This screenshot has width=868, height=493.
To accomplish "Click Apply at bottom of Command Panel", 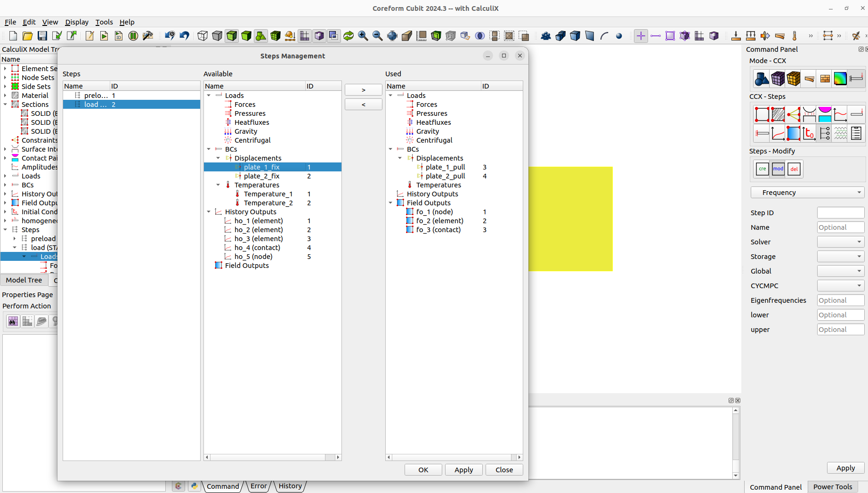I will 845,468.
